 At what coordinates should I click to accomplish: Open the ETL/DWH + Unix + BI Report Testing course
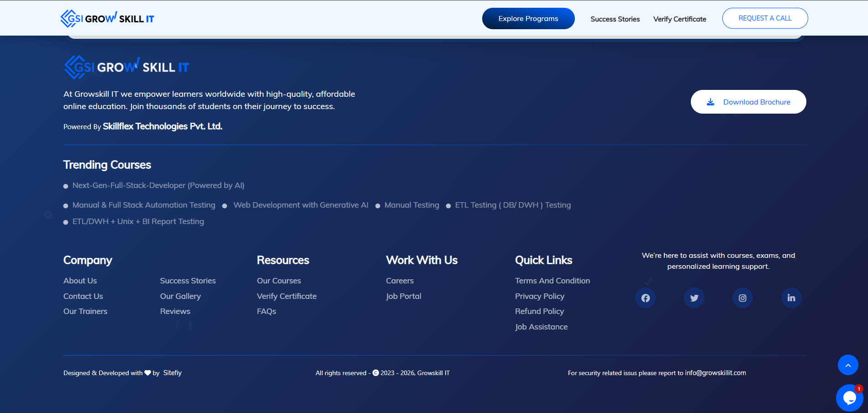[x=138, y=222]
